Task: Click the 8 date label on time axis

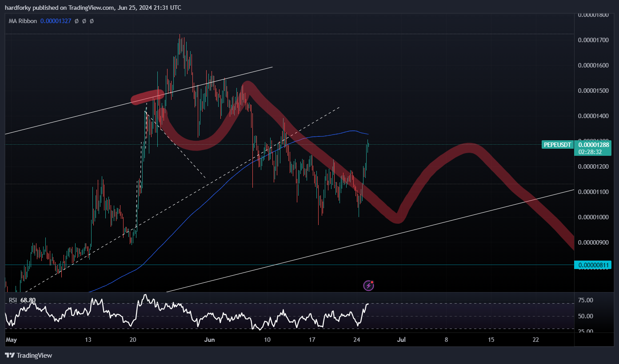Action: click(446, 340)
